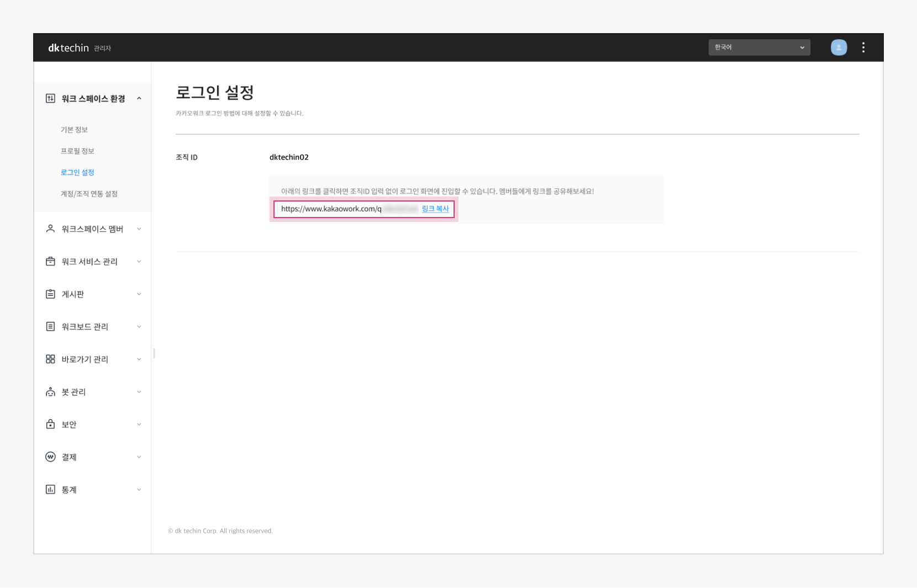
Task: Click the workboard management (워크보드 관리) icon
Action: 50,326
